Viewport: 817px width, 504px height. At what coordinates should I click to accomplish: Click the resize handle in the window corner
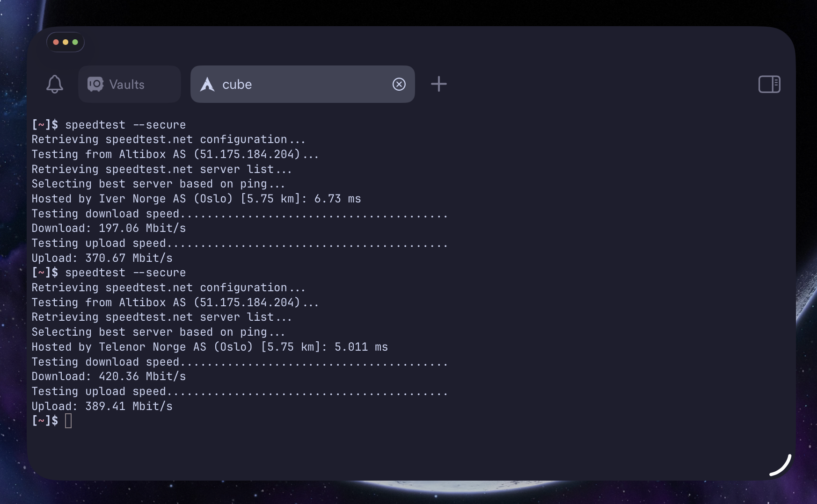pyautogui.click(x=781, y=466)
